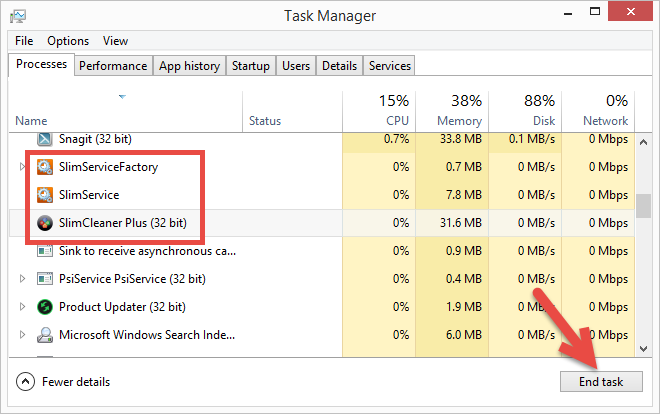Click the Microsoft Windows Search Indexer icon

tap(45, 335)
